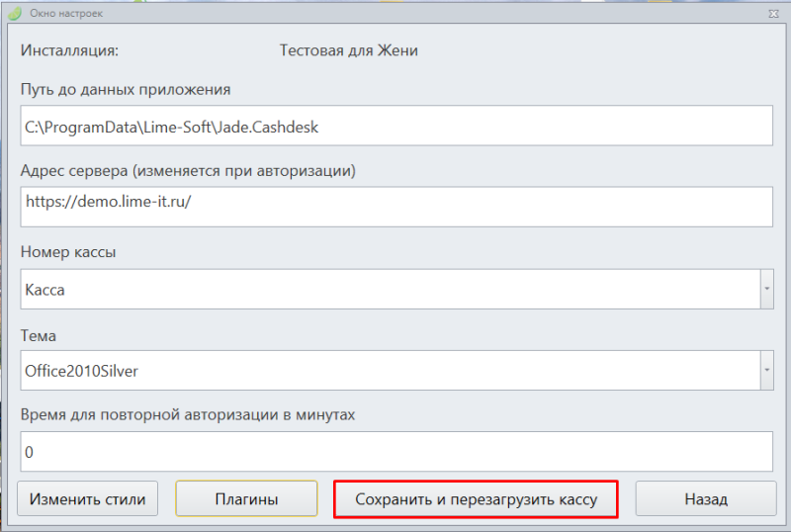Click the Инсталляция: label
The width and height of the screenshot is (791, 532).
(69, 50)
